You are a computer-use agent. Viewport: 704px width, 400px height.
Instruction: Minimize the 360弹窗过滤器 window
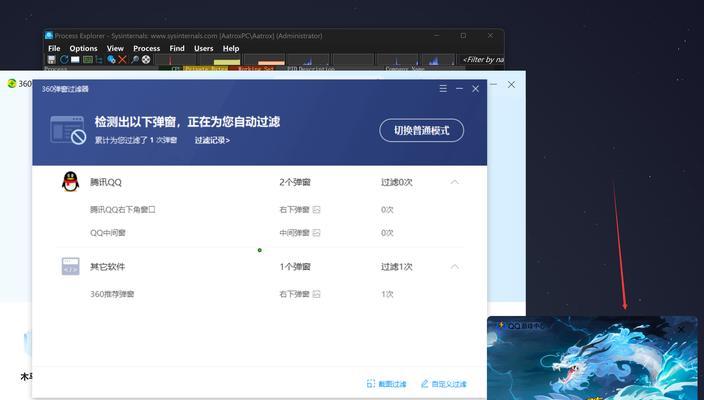459,88
